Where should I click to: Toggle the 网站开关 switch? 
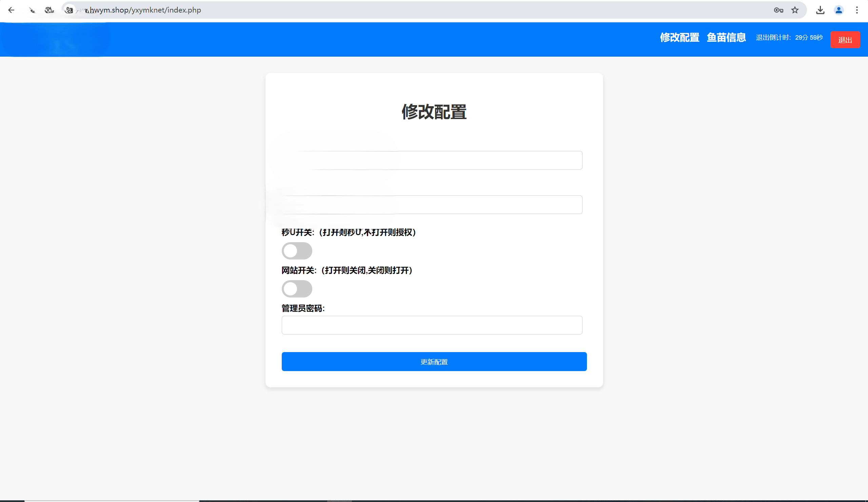pos(297,289)
